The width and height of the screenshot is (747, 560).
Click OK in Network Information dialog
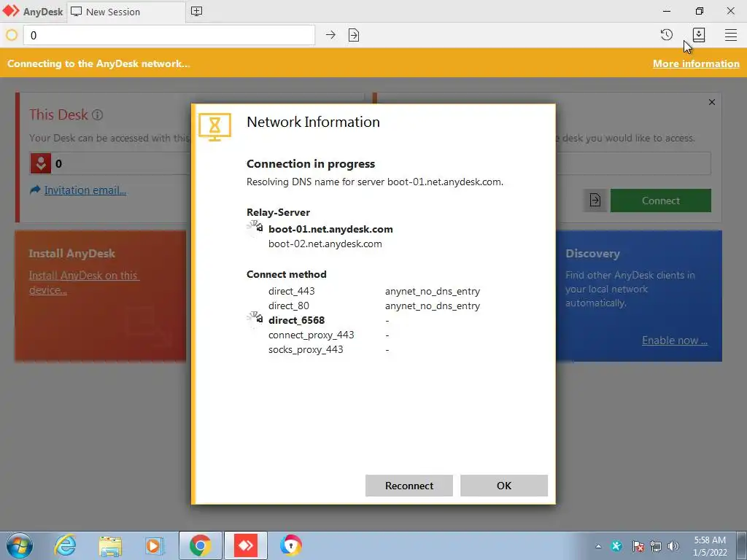pos(503,485)
